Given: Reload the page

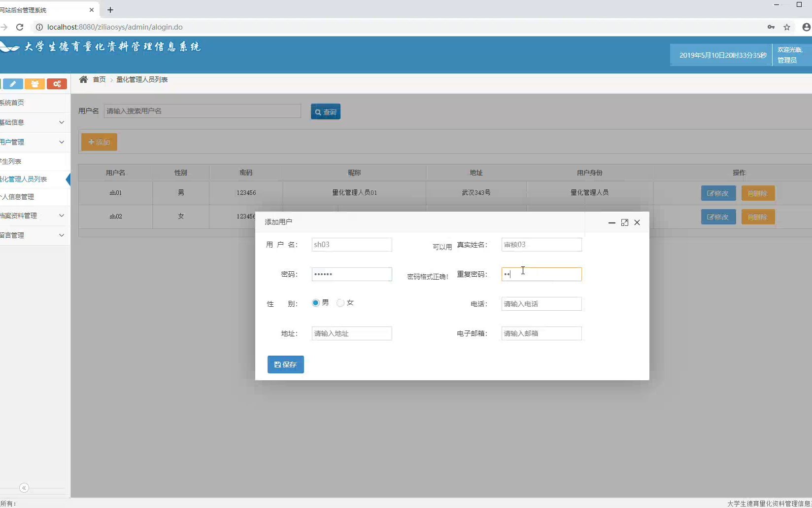Looking at the screenshot, I should pyautogui.click(x=20, y=27).
